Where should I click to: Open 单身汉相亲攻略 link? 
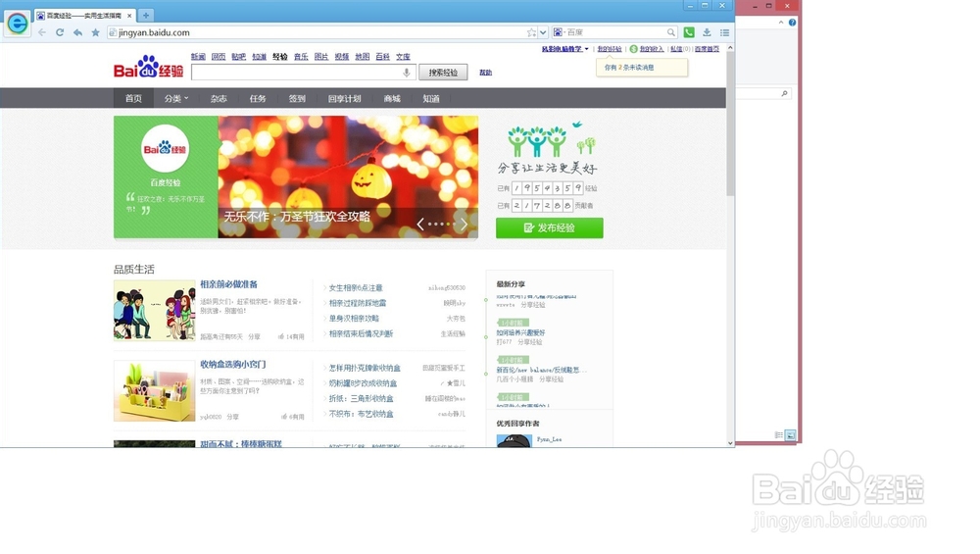[354, 319]
